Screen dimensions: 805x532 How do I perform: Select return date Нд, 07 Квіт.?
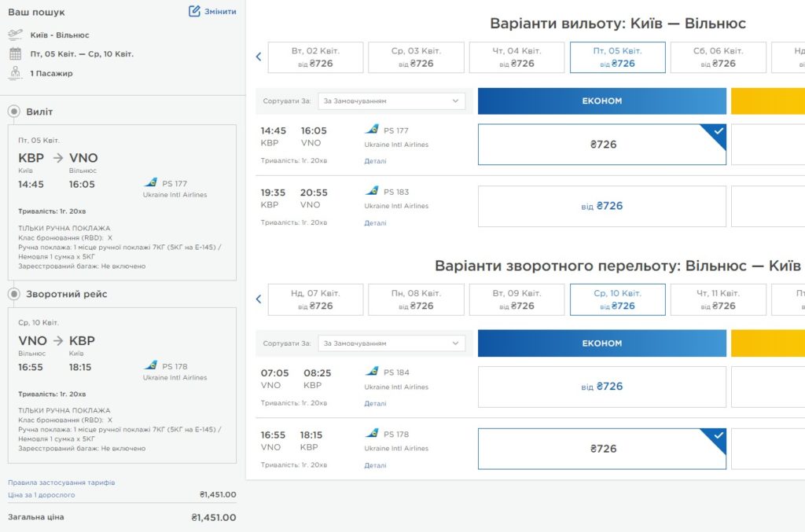tap(316, 299)
